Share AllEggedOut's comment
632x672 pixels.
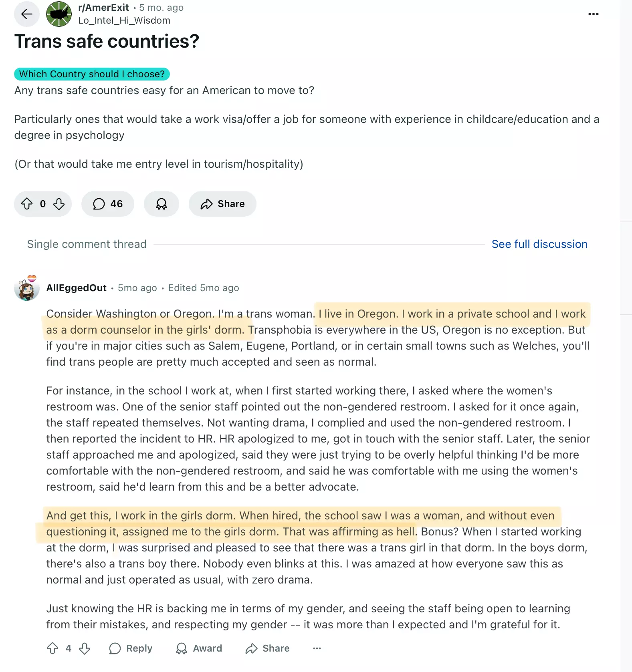(x=268, y=648)
